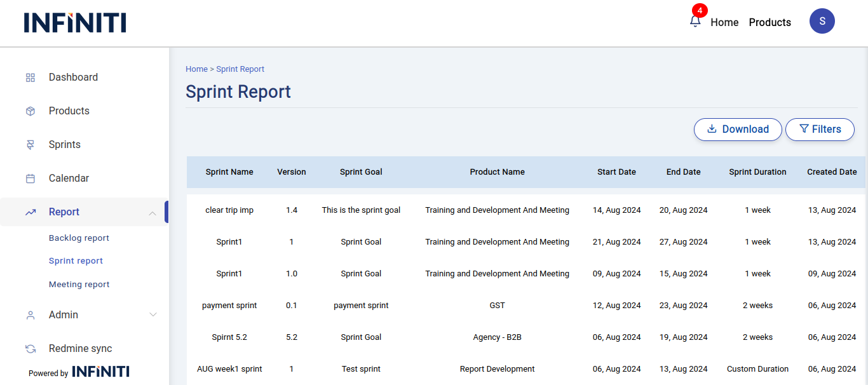Click the Redmine sync refresh icon

31,349
